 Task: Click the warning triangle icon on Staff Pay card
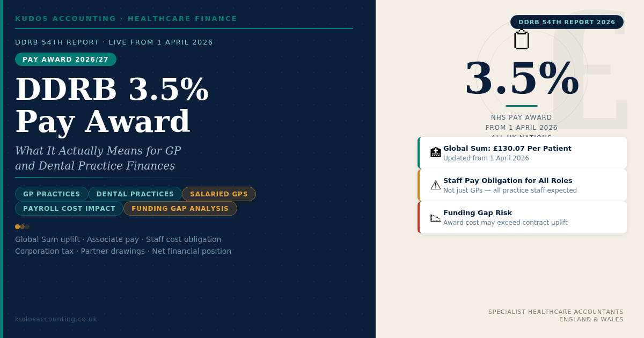[436, 185]
